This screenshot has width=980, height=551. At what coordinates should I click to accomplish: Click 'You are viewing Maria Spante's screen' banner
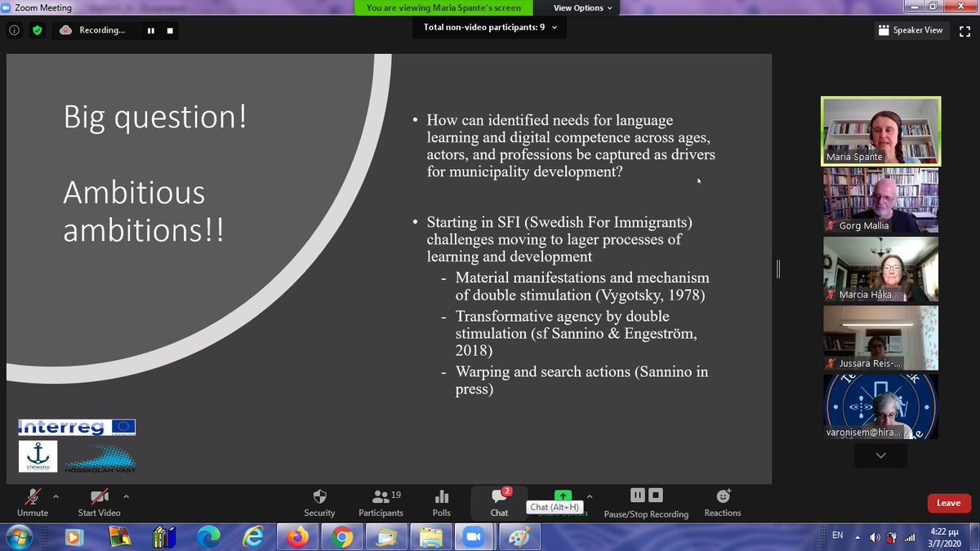point(443,8)
